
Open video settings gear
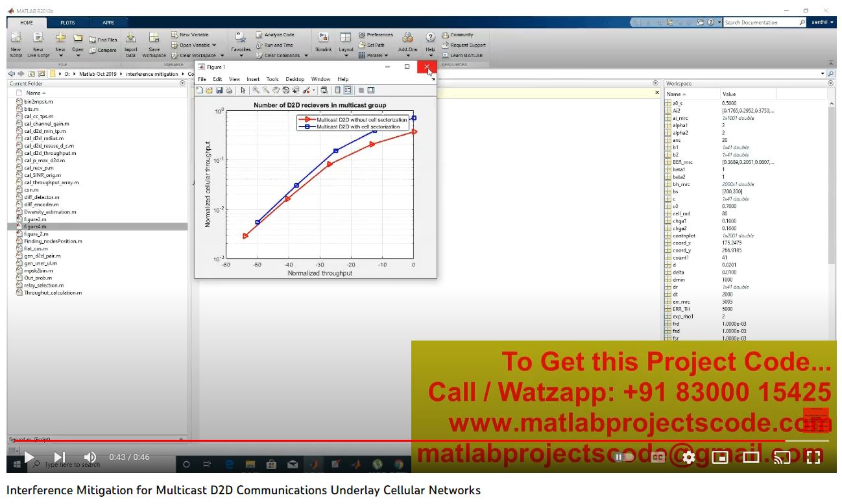point(689,457)
